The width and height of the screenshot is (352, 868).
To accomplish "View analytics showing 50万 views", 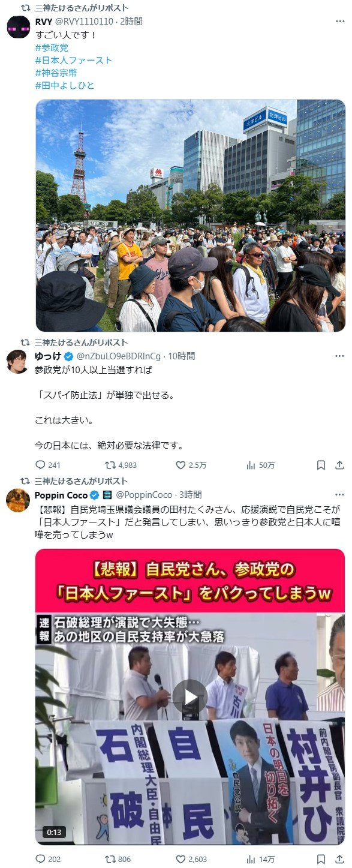I will (x=261, y=465).
